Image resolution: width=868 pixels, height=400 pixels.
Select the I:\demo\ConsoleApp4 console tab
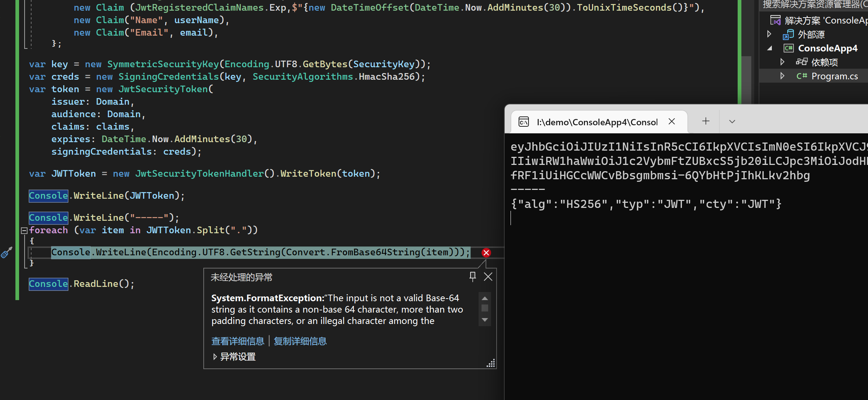(x=597, y=122)
